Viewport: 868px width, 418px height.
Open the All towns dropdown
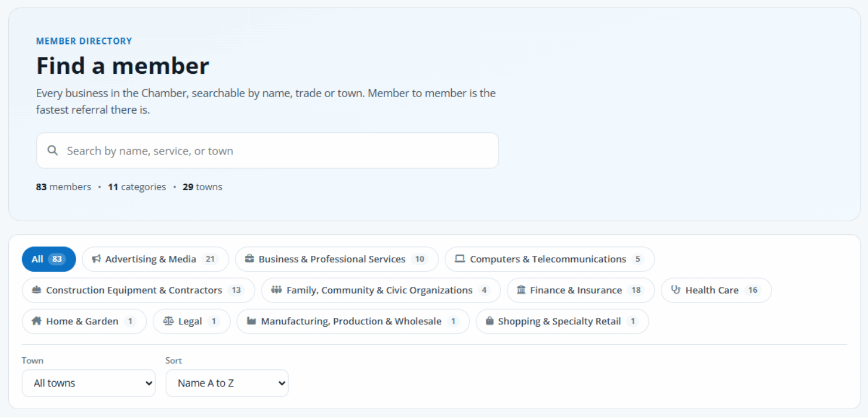point(88,383)
